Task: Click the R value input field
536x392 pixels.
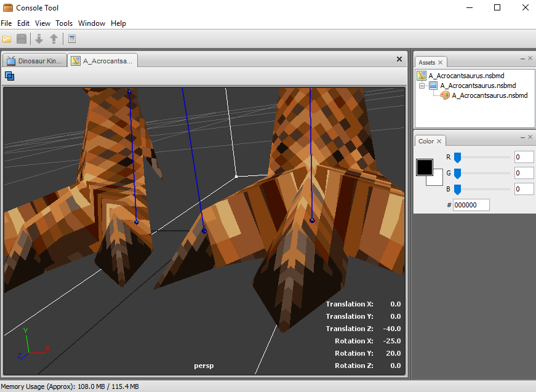Action: [524, 157]
